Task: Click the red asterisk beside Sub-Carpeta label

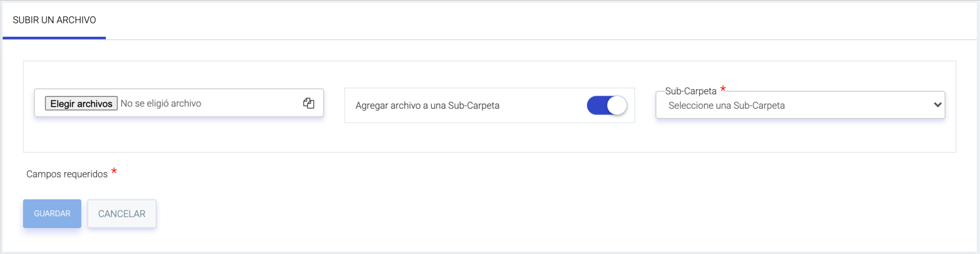Action: 723,88
